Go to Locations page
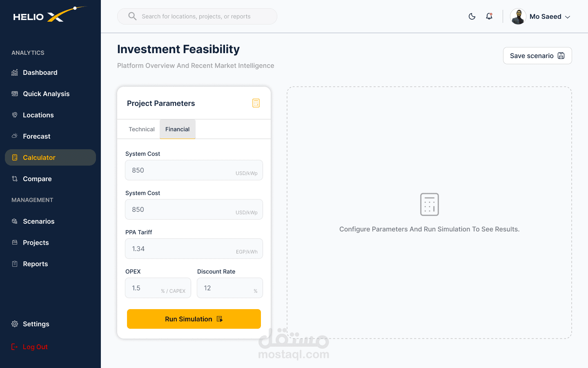 click(38, 115)
